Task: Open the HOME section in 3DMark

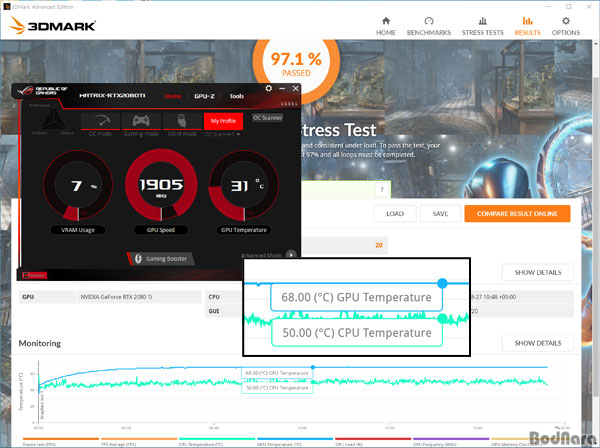Action: tap(386, 26)
